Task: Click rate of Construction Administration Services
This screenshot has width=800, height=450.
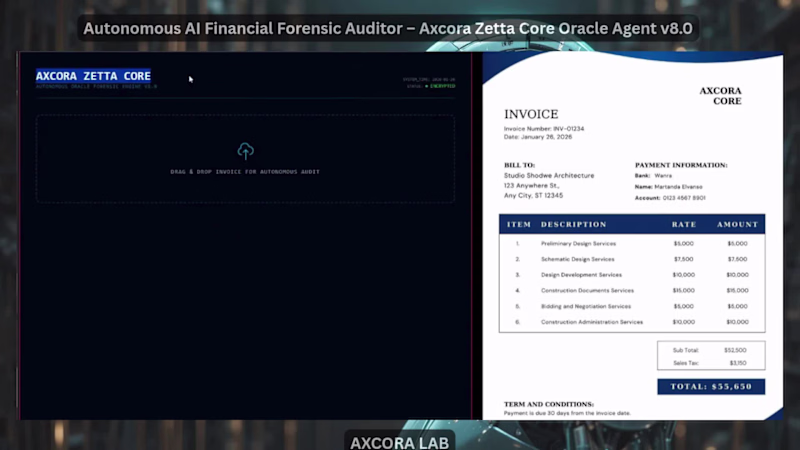Action: [684, 322]
